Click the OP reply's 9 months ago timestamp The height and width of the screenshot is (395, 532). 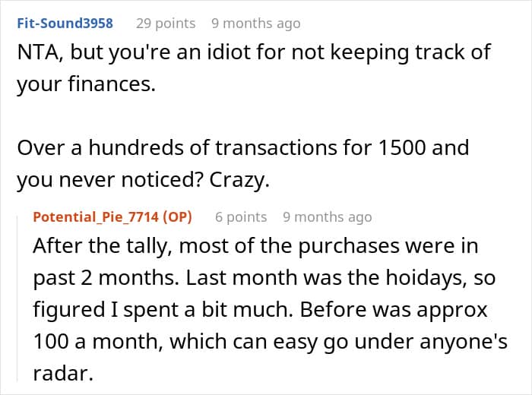[328, 217]
